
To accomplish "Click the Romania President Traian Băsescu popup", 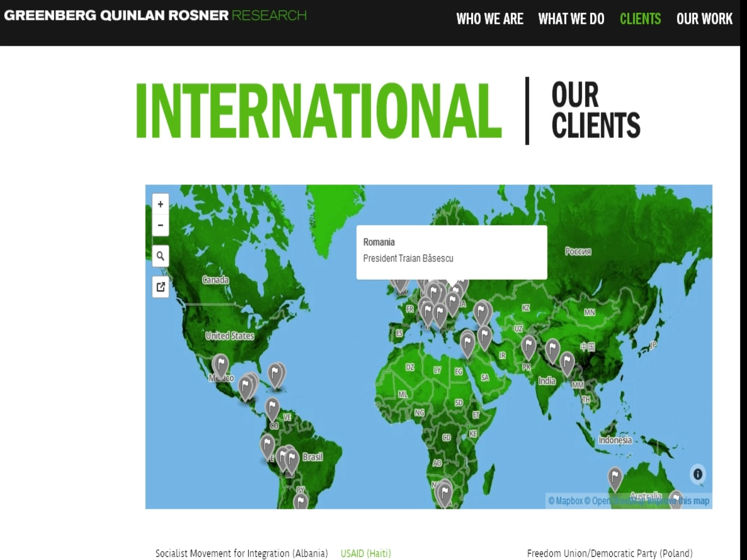I will point(451,252).
